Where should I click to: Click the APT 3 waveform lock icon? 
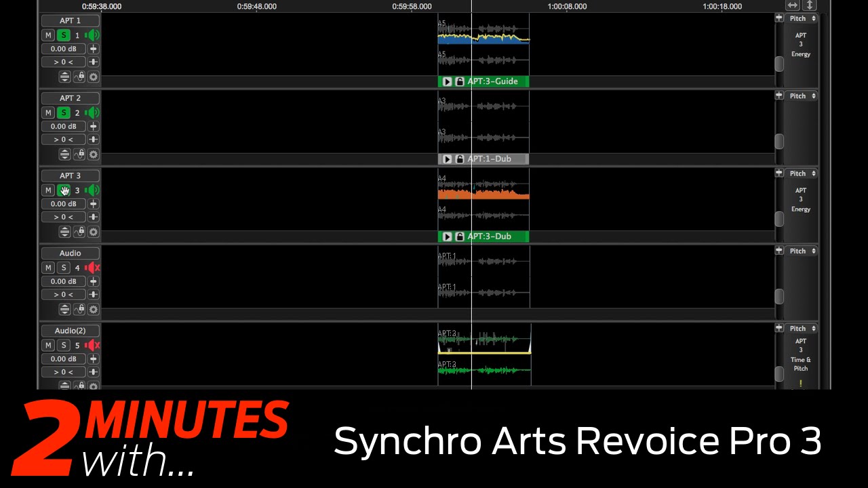click(x=79, y=232)
